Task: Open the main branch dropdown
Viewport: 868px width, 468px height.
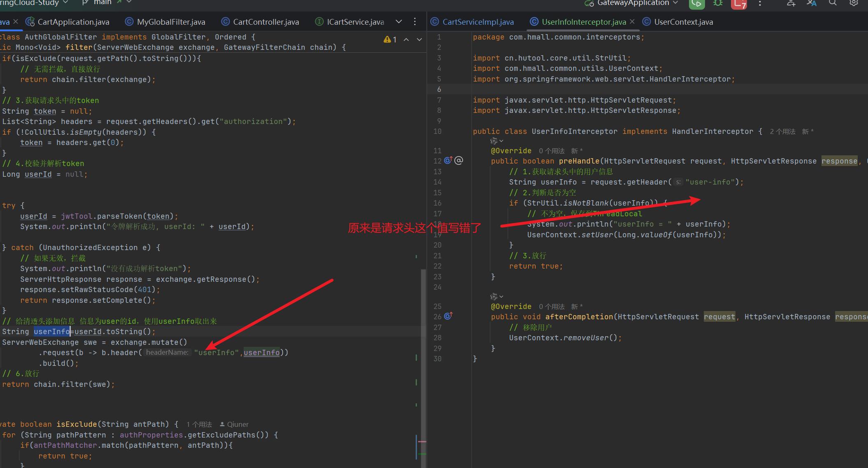Action: click(x=103, y=2)
